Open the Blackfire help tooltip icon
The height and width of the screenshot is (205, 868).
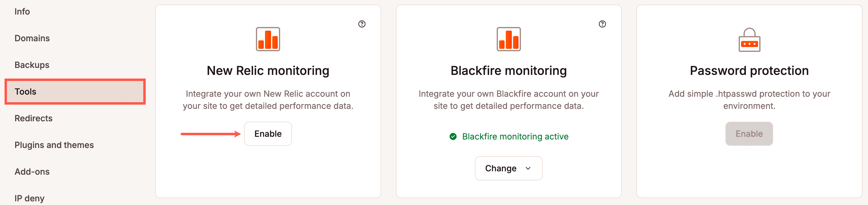tap(602, 24)
